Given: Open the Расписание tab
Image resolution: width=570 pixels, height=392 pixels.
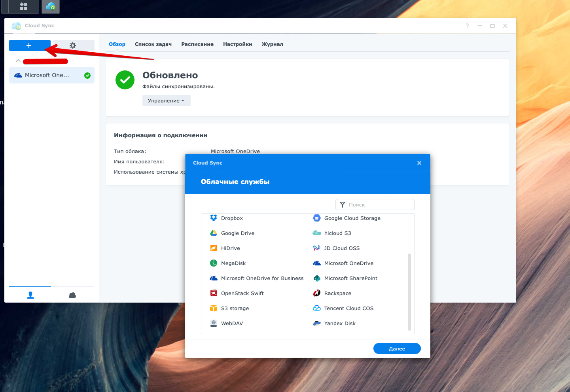Looking at the screenshot, I should click(x=197, y=44).
